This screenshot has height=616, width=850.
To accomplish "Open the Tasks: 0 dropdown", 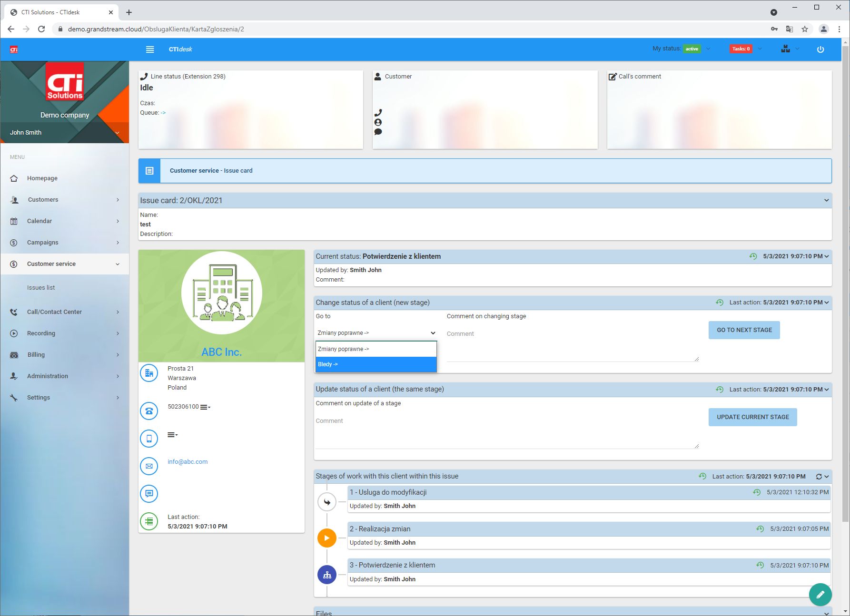I will coord(746,49).
